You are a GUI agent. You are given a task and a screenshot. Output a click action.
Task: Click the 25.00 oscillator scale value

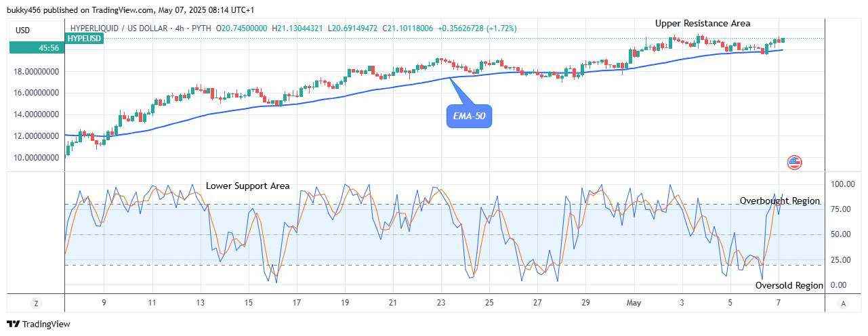[840, 259]
